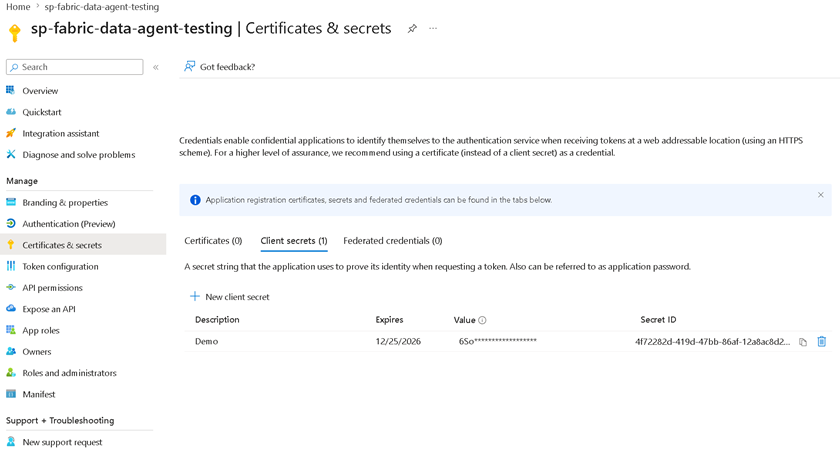Click the Token configuration bars icon
The width and height of the screenshot is (840, 453).
(x=11, y=266)
